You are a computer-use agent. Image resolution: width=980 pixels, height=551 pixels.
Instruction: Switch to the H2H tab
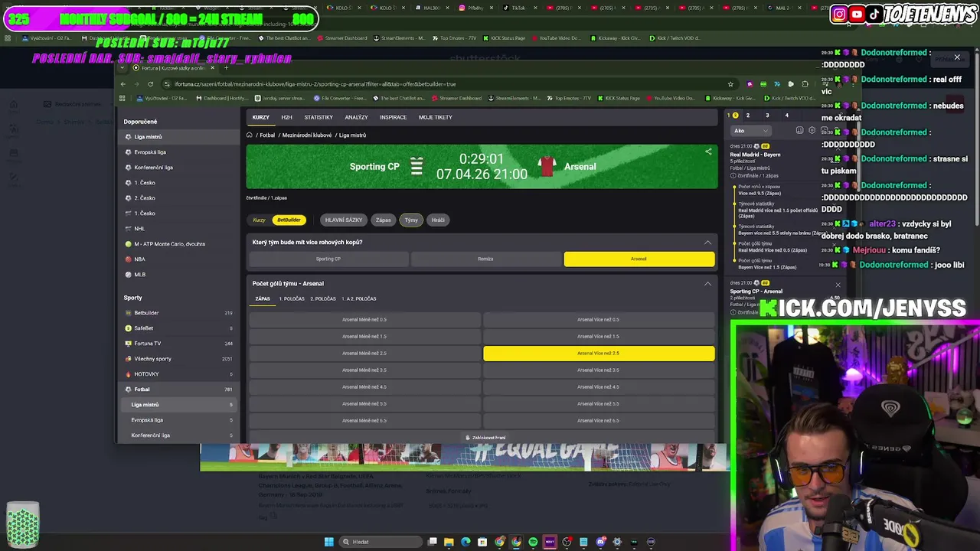(286, 117)
